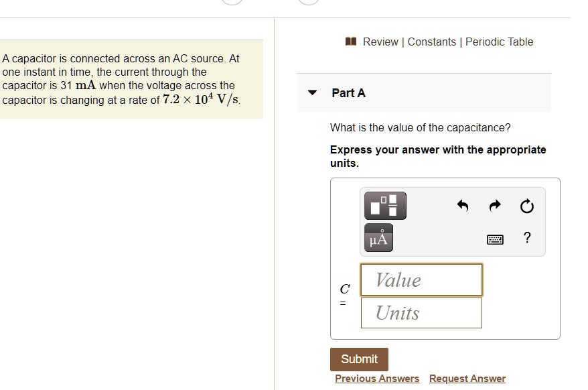Expand Part A using its disclosure triangle
Screen dimensions: 588x390
pyautogui.click(x=311, y=92)
